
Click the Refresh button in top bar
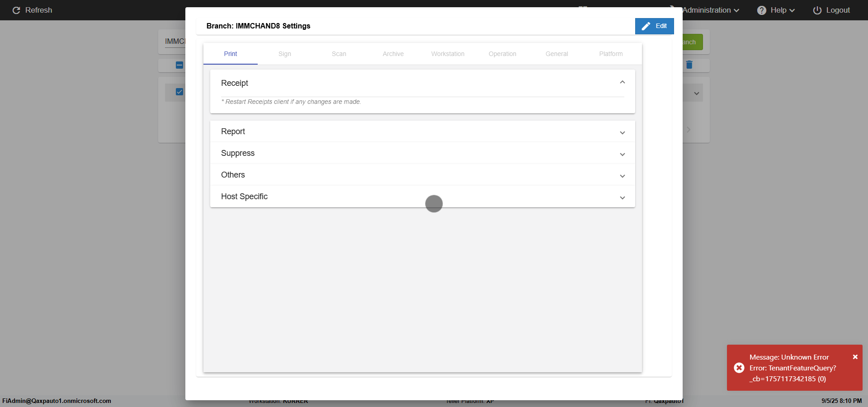tap(32, 10)
